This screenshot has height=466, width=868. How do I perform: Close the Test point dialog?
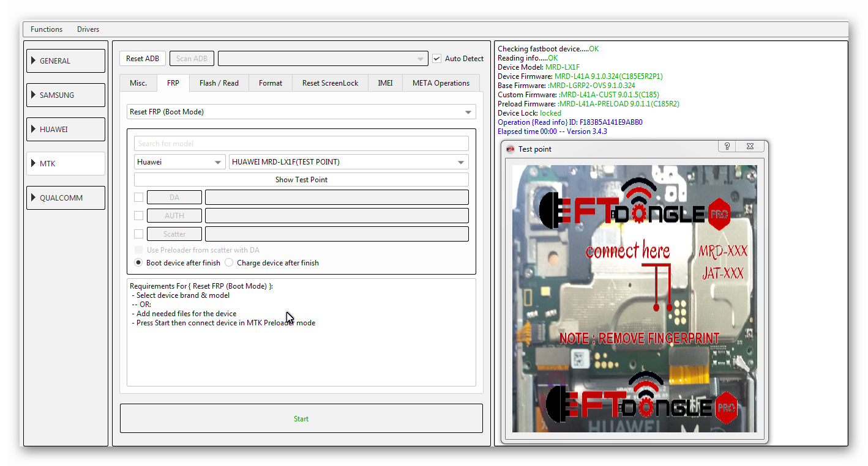coord(750,146)
